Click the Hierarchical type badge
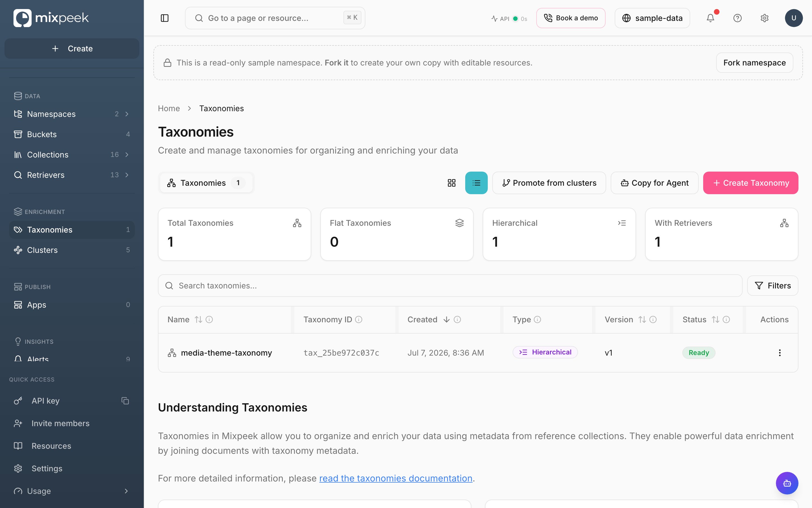The height and width of the screenshot is (508, 812). (x=545, y=352)
